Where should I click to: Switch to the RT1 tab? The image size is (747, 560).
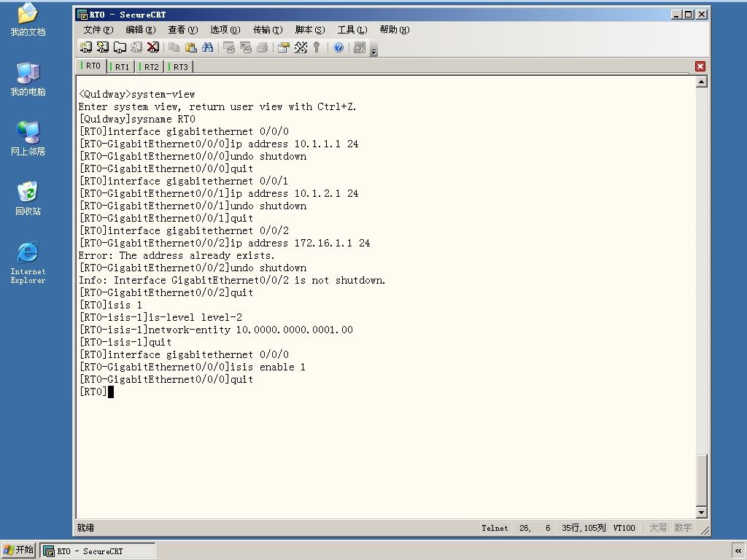120,66
